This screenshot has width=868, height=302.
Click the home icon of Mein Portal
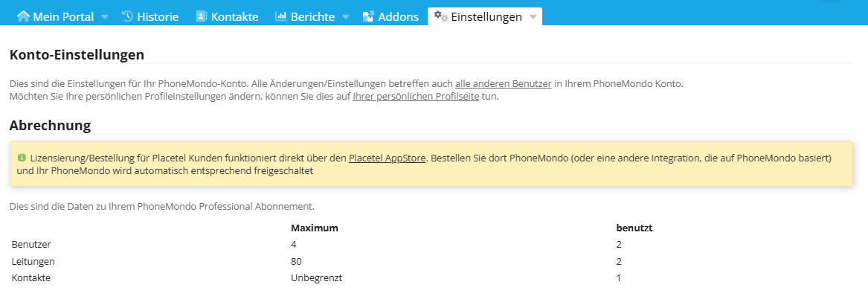pyautogui.click(x=23, y=16)
